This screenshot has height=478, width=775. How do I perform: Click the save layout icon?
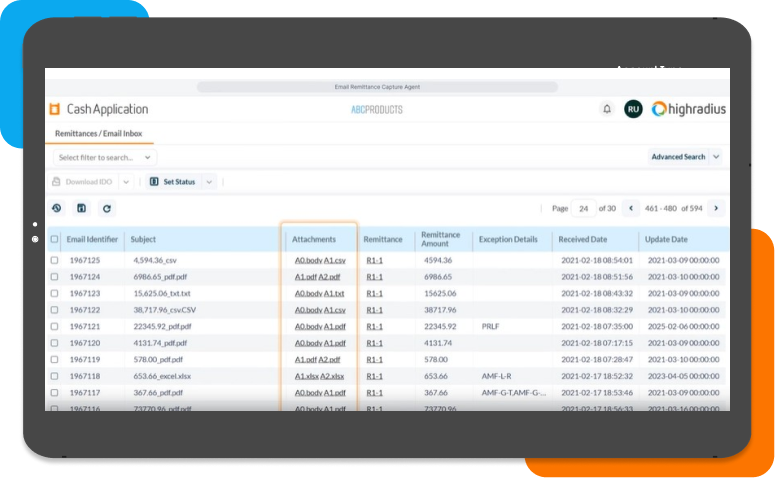click(82, 208)
